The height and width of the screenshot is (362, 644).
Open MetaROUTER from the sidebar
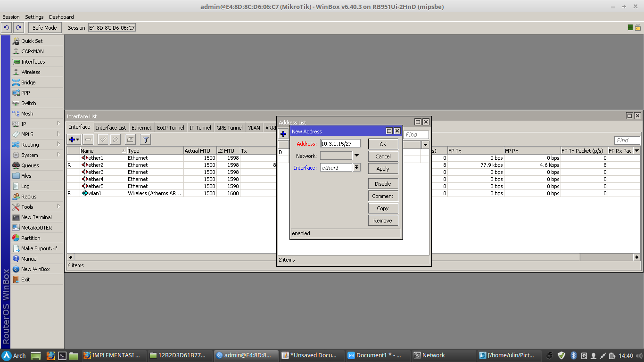coord(37,228)
